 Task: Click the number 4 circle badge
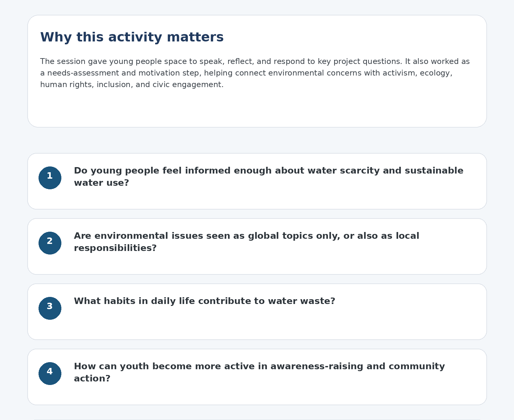(x=50, y=373)
